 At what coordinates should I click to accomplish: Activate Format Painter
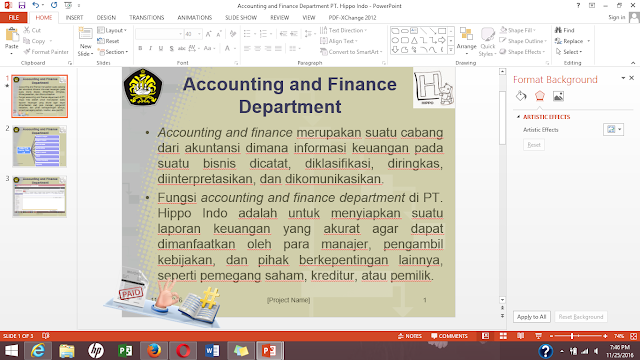tap(46, 52)
